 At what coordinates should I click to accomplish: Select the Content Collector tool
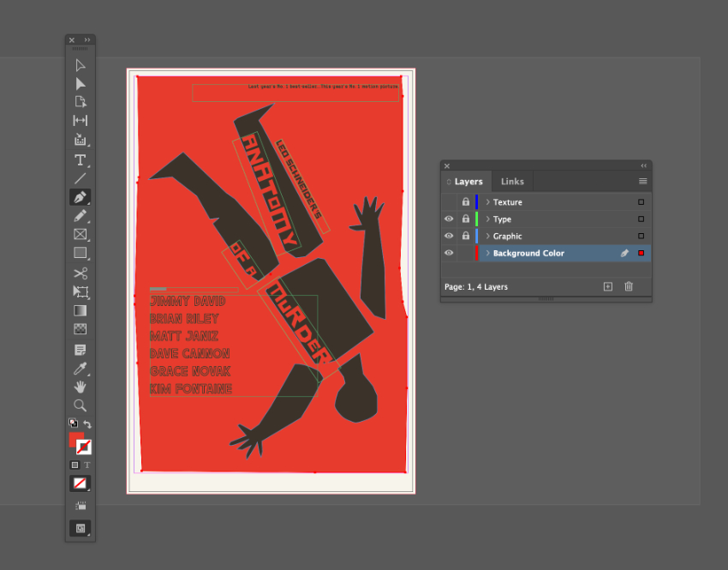tap(80, 140)
